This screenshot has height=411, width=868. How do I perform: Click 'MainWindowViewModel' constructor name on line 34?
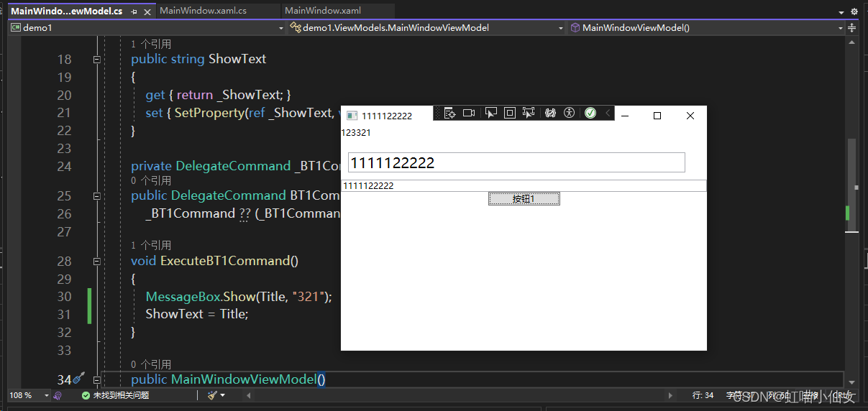tap(244, 379)
